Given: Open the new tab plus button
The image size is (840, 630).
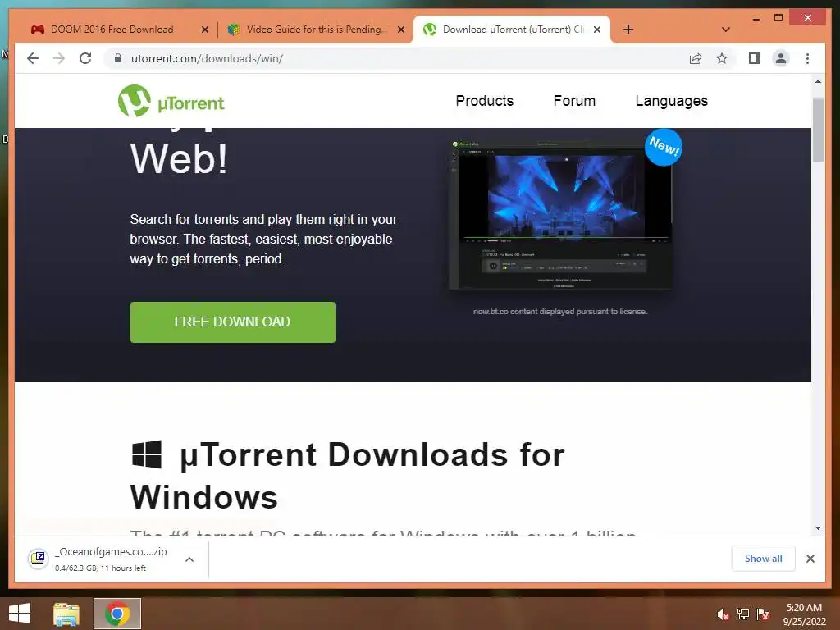Looking at the screenshot, I should (x=628, y=30).
